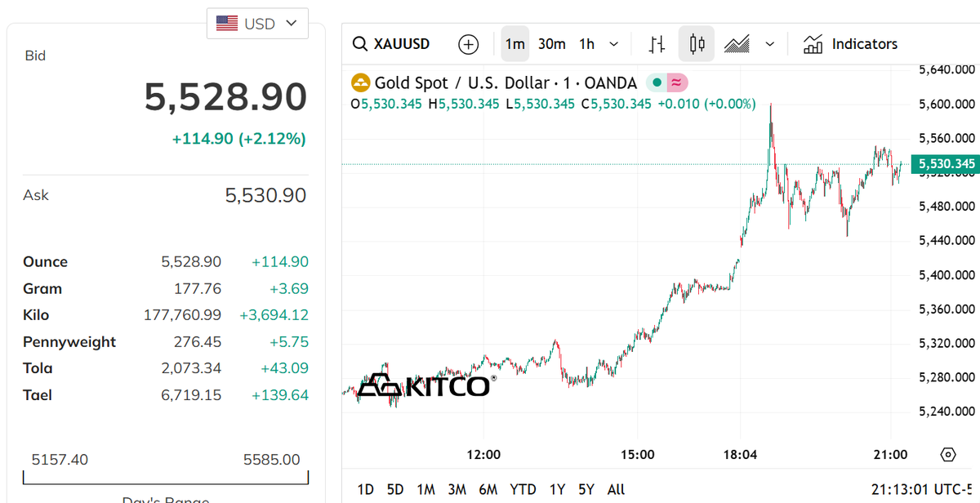Click the add symbol plus icon
This screenshot has width=980, height=503.
(468, 44)
